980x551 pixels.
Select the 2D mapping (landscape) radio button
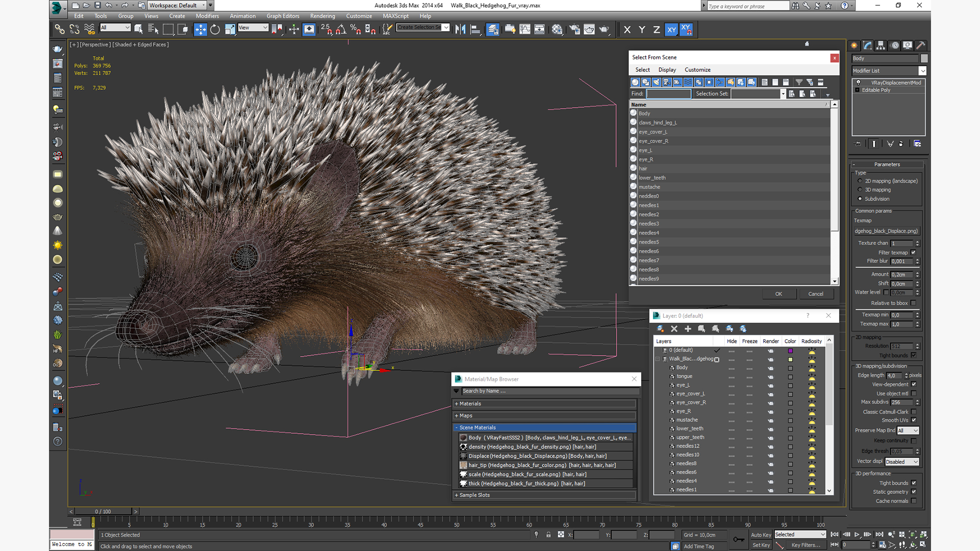pyautogui.click(x=860, y=181)
